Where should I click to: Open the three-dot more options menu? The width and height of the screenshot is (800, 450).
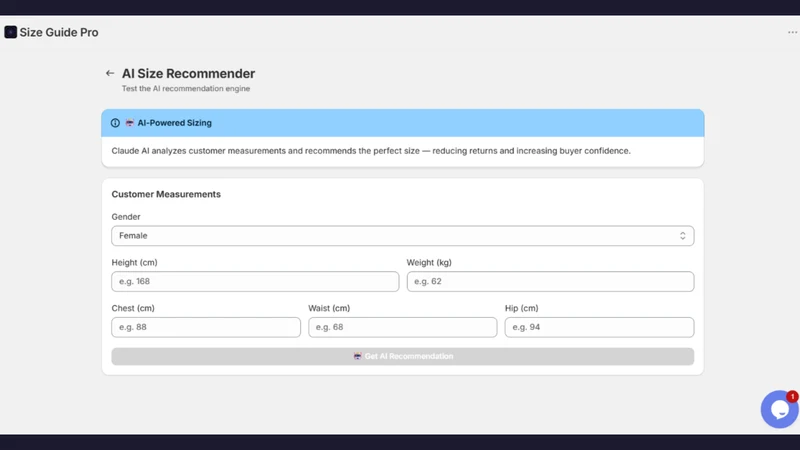[792, 32]
